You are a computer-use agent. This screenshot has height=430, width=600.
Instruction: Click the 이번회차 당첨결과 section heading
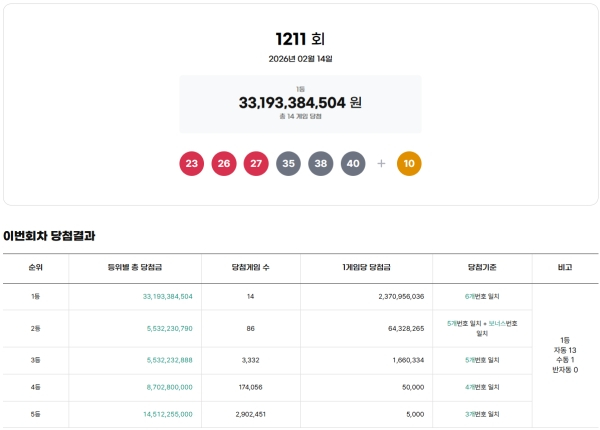[49, 236]
